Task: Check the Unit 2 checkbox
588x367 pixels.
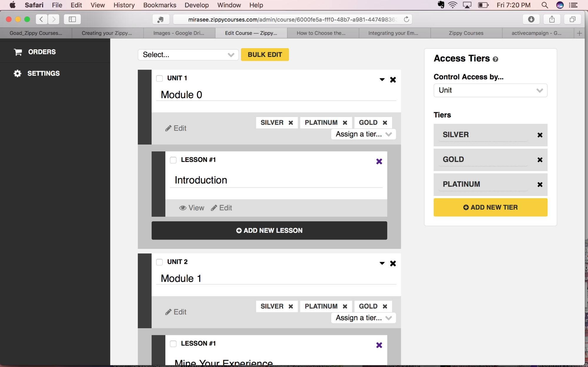Action: tap(159, 262)
